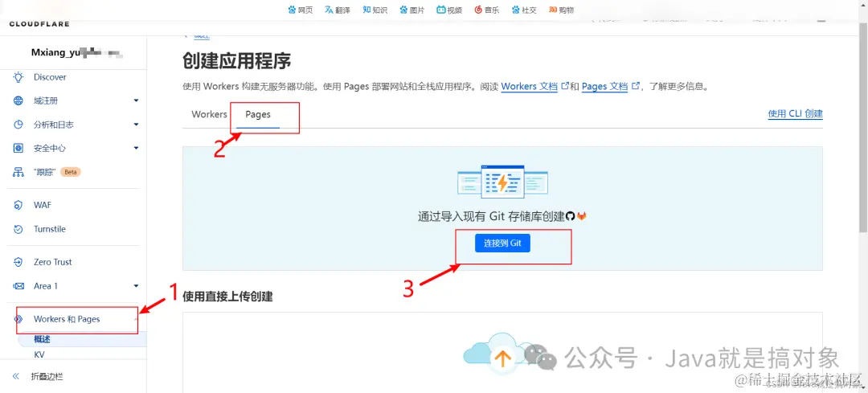
Task: Expand the 分析和日志 dropdown arrow
Action: pyautogui.click(x=136, y=125)
